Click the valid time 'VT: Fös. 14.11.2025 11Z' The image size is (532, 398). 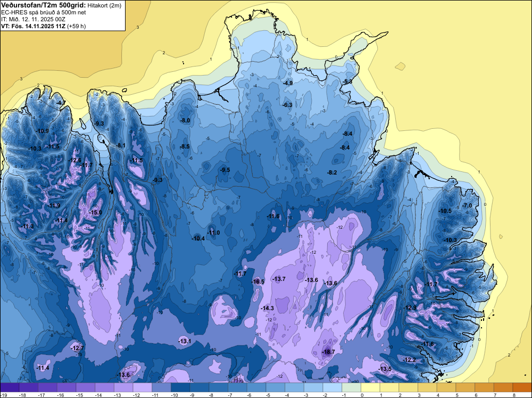click(34, 26)
